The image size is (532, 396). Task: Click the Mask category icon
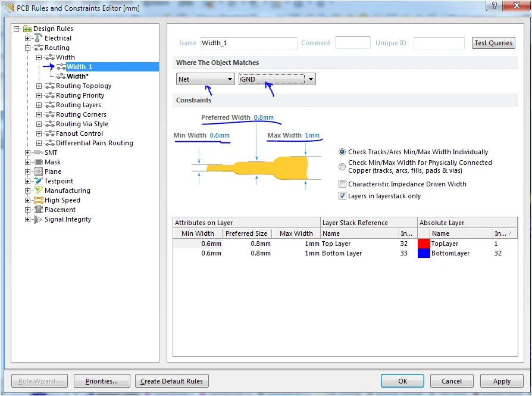[x=39, y=162]
